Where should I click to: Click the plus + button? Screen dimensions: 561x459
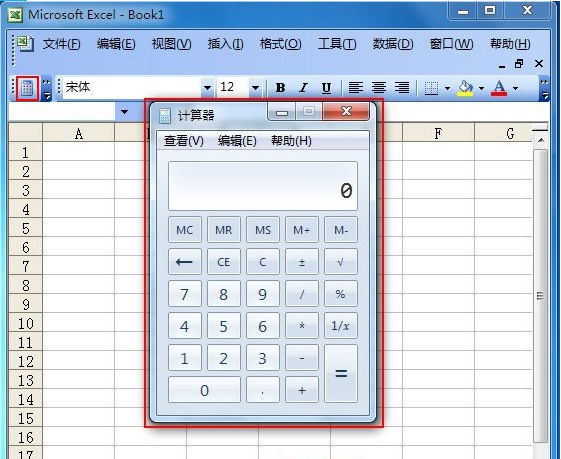point(302,390)
